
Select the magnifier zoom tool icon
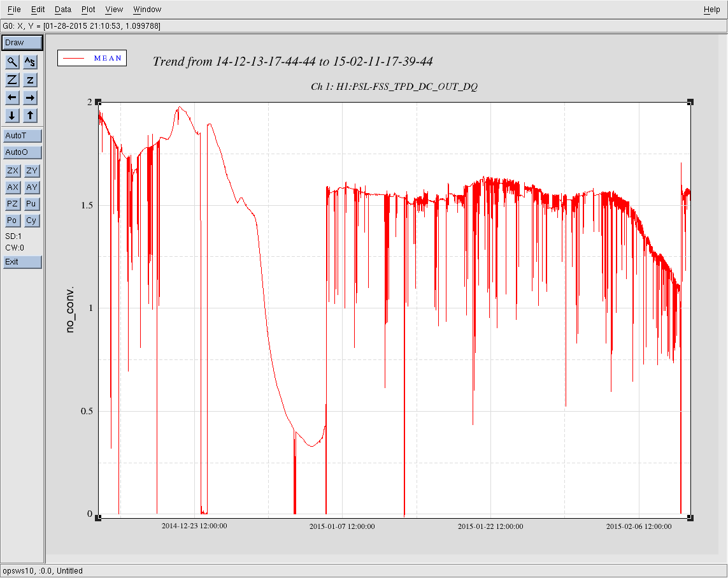coord(12,62)
